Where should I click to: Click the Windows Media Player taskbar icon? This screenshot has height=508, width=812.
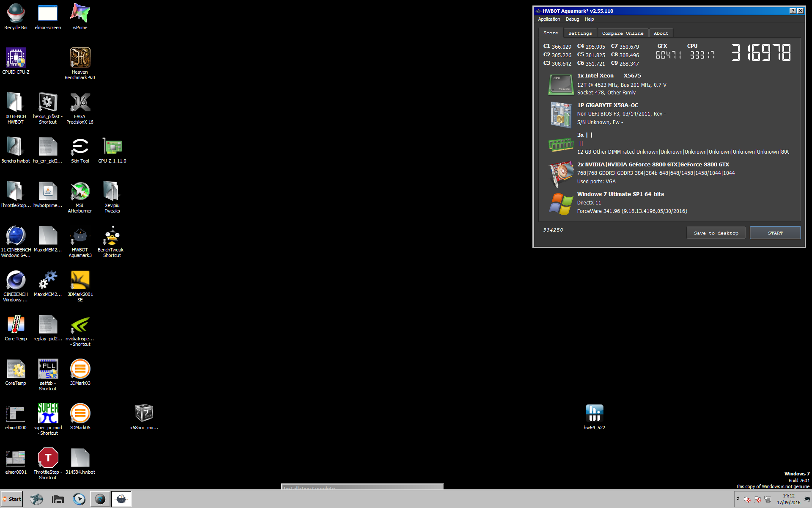[x=79, y=499]
